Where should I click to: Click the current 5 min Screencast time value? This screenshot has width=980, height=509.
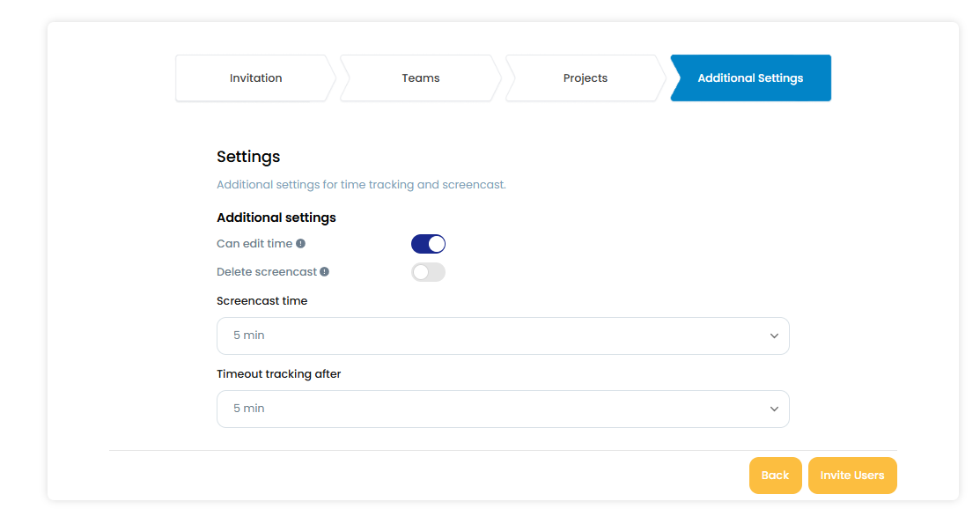247,336
